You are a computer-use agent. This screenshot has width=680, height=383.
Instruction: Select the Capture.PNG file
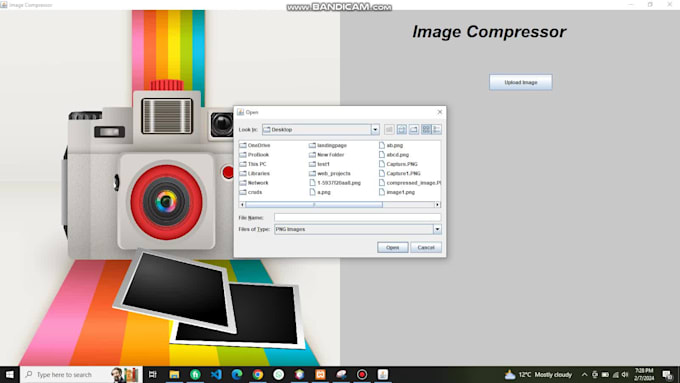click(x=398, y=164)
